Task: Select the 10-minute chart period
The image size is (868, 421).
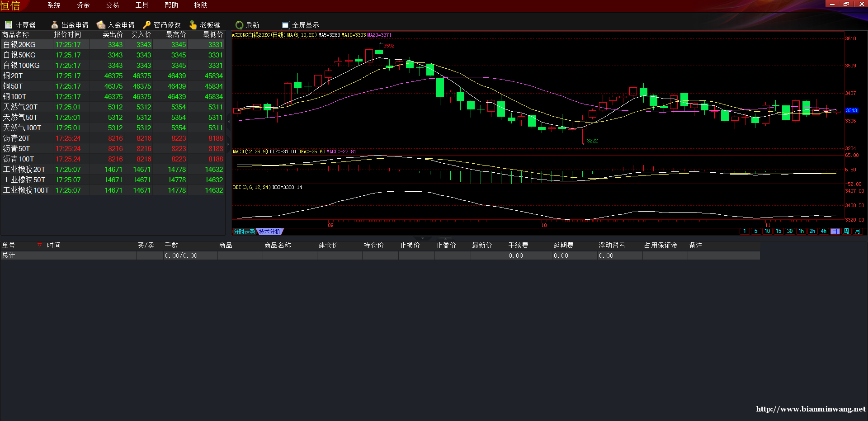Action: pos(767,231)
